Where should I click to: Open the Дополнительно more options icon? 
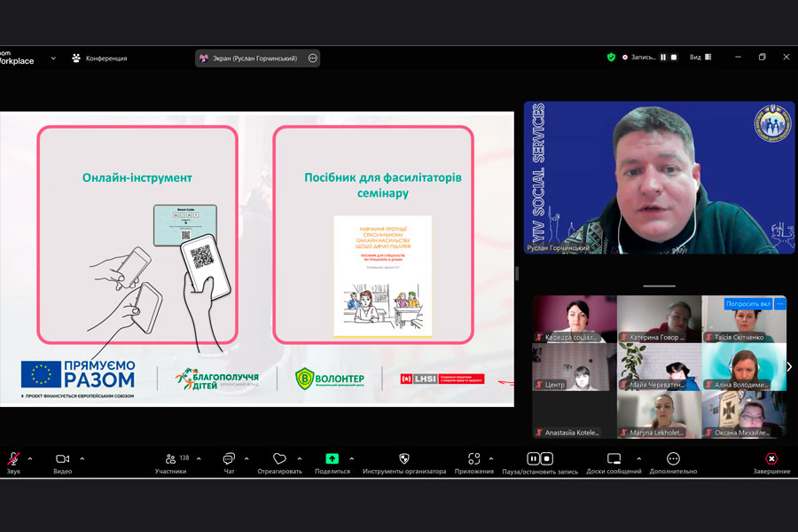pos(673,459)
